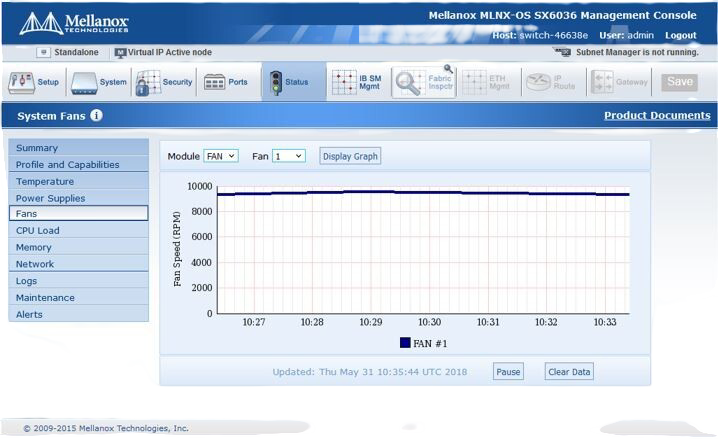Click 'Subnet Manager is not running' message

637,52
